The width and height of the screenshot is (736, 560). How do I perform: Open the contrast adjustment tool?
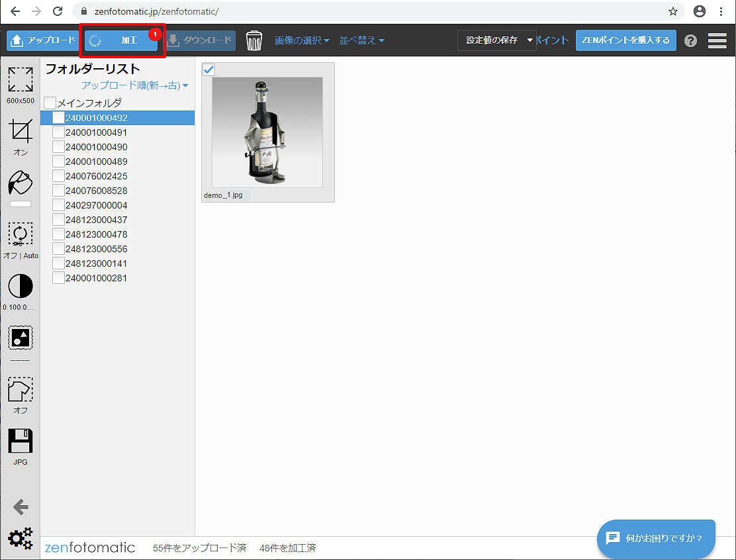click(20, 286)
